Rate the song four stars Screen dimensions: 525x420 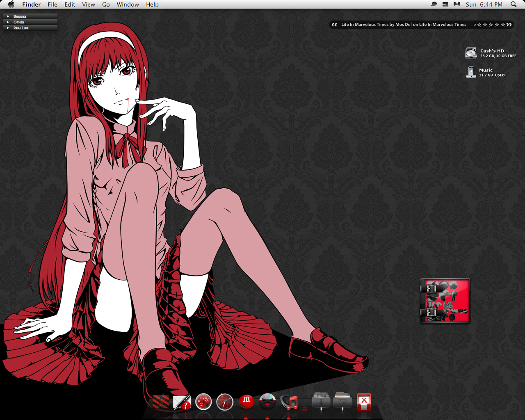tap(497, 25)
